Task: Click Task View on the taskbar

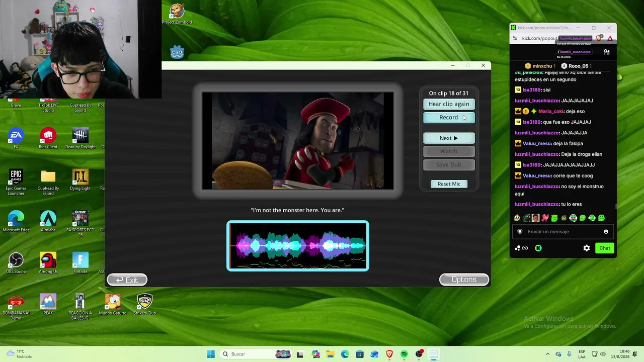Action: tap(300, 354)
